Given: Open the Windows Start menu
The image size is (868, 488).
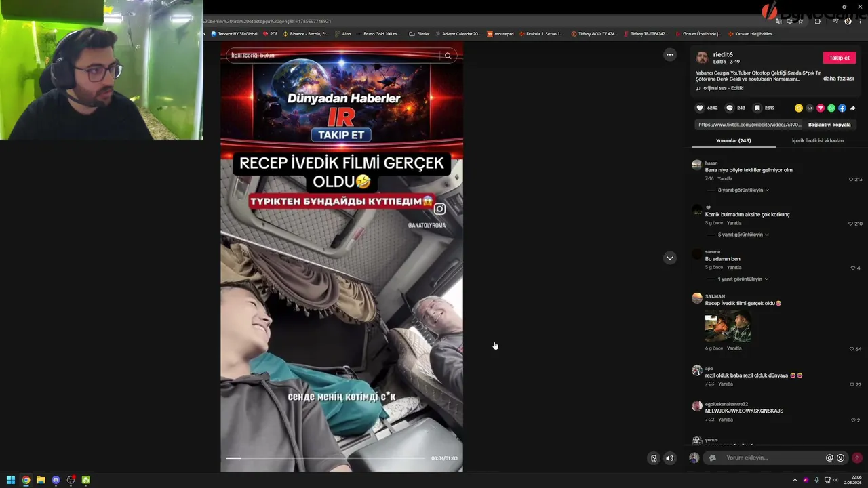Looking at the screenshot, I should pos(11,480).
